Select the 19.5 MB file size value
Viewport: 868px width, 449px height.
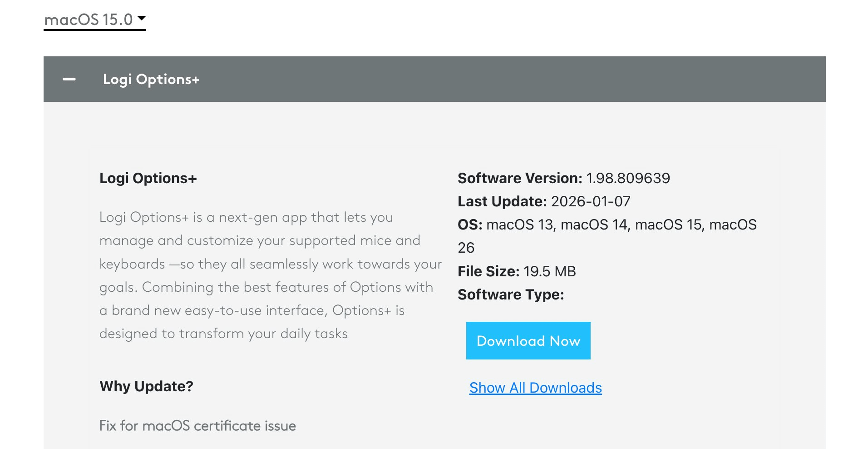coord(550,271)
